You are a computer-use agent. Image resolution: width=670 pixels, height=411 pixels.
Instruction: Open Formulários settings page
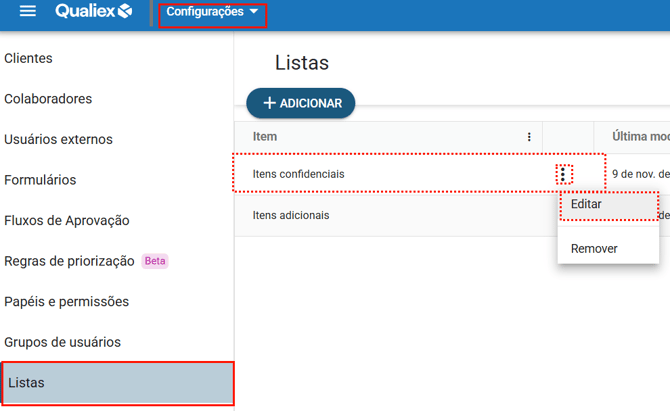point(40,180)
